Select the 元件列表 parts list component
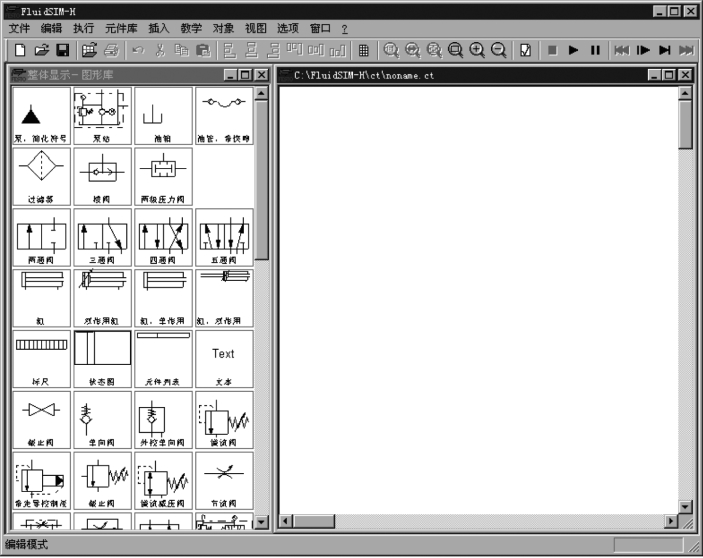 coord(163,359)
